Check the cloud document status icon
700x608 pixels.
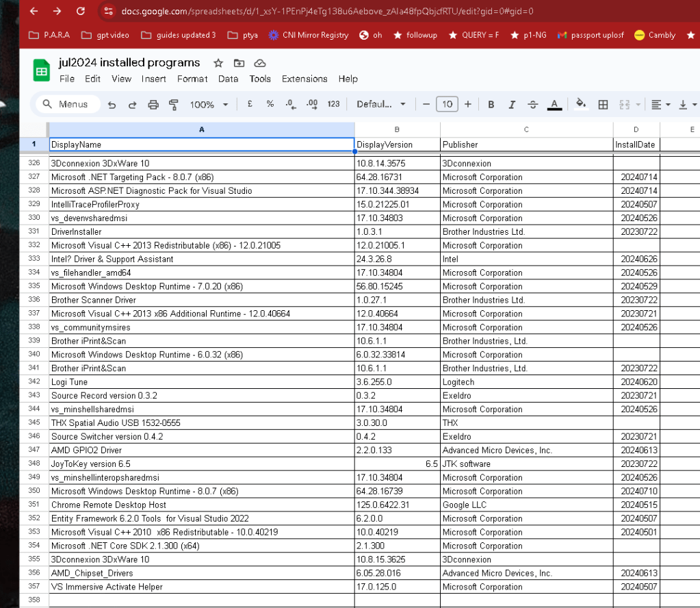click(260, 63)
